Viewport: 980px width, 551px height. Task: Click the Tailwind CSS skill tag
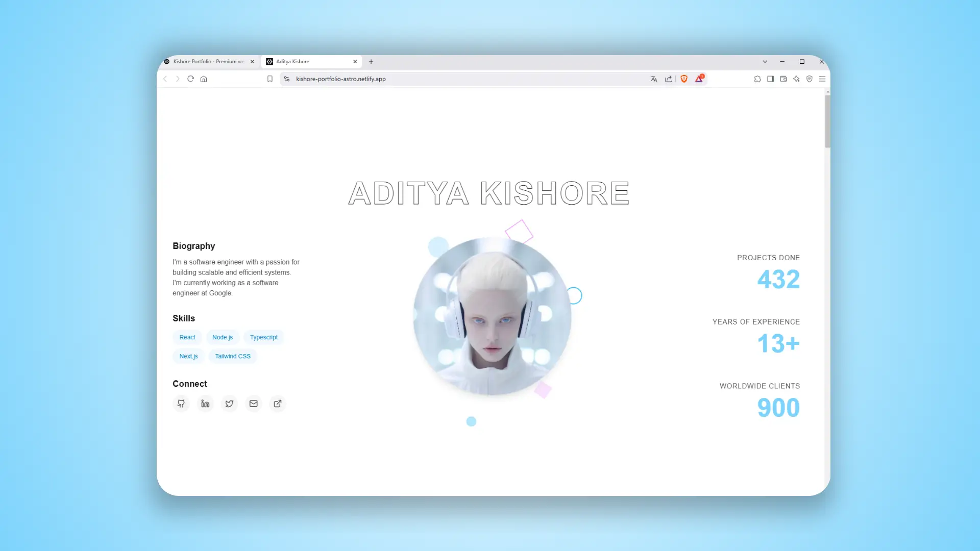coord(233,356)
